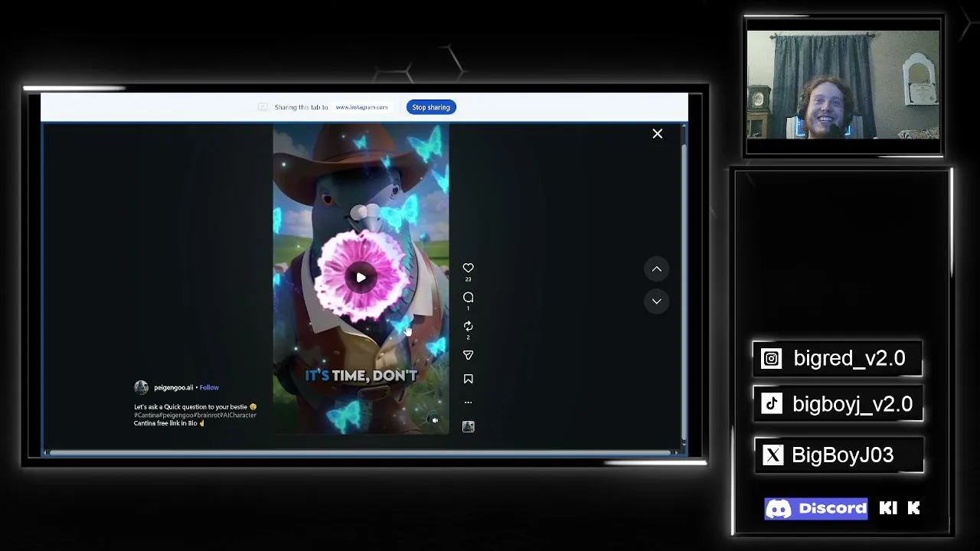Open the #AICharacter hashtag
This screenshot has width=980, height=551.
point(238,415)
